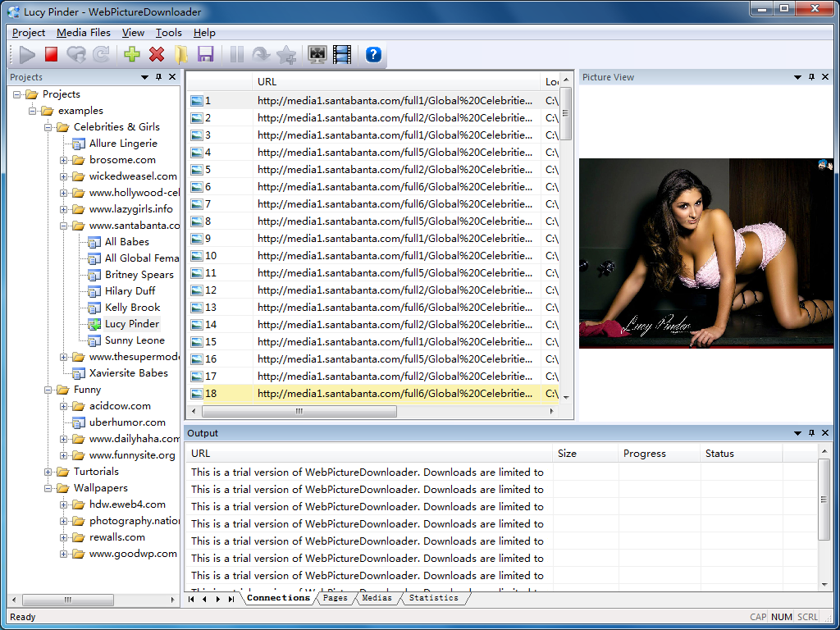Collapse the Wallpapers folder
The image size is (840, 630).
click(48, 489)
